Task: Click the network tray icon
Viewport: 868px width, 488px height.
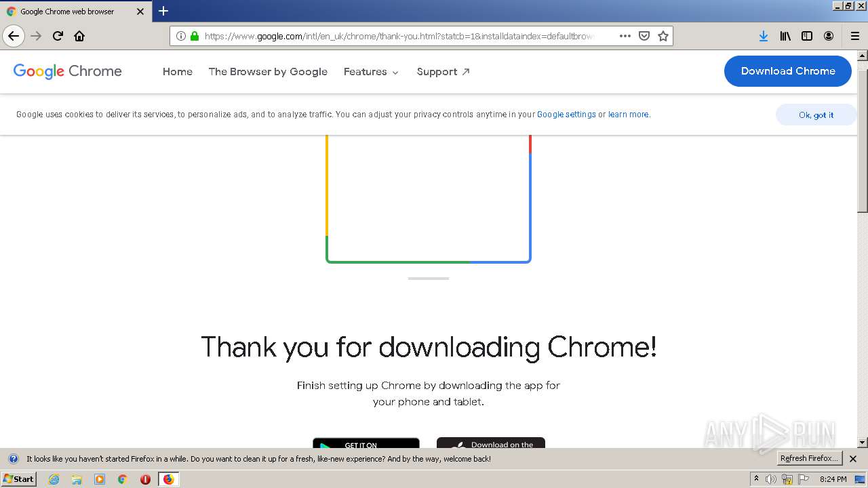Action: (787, 479)
